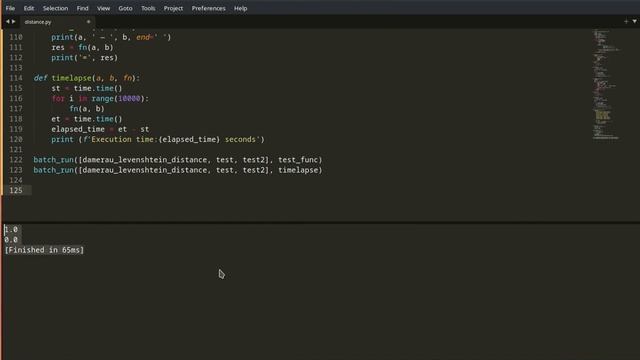Switch to the distance.py tab
640x360 pixels.
coord(38,22)
